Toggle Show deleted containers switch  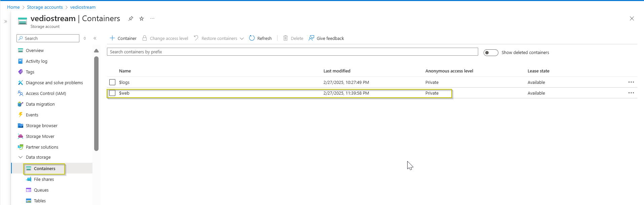click(x=491, y=53)
